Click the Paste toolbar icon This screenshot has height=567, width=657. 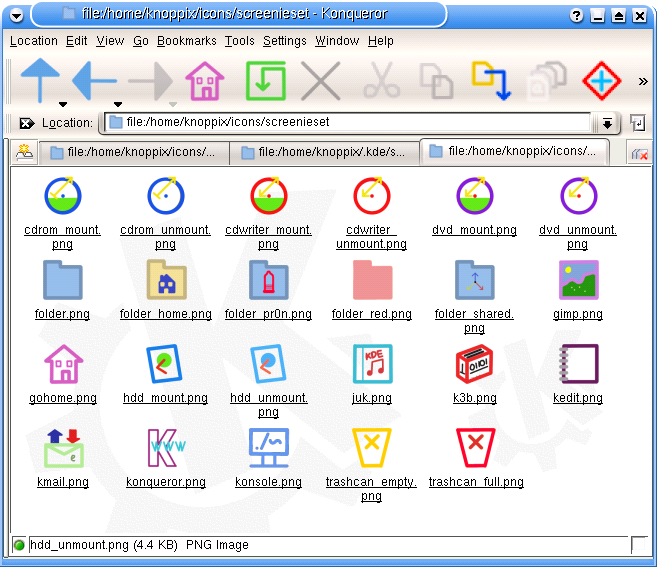(491, 80)
